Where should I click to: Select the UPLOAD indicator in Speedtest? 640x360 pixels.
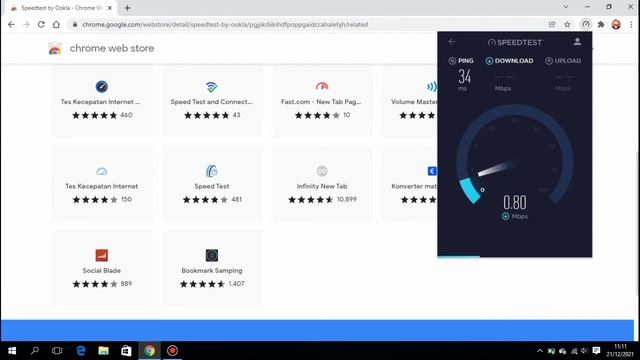[x=563, y=61]
